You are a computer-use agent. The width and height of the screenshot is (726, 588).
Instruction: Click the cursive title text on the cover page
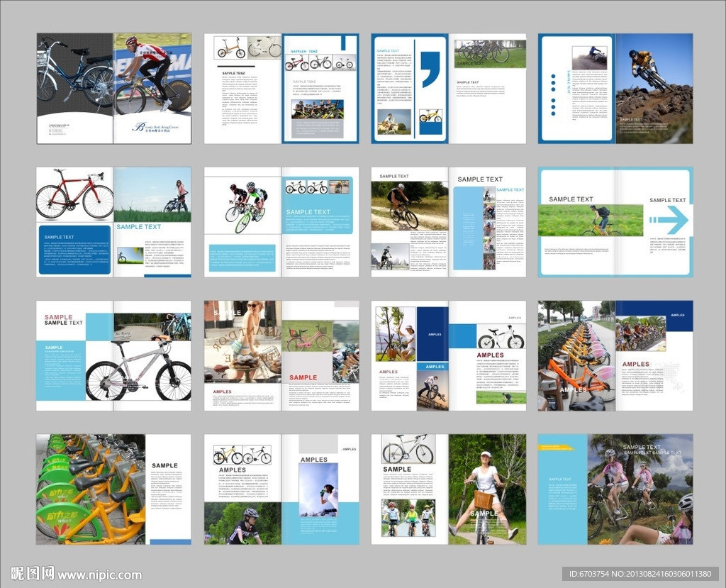(160, 128)
